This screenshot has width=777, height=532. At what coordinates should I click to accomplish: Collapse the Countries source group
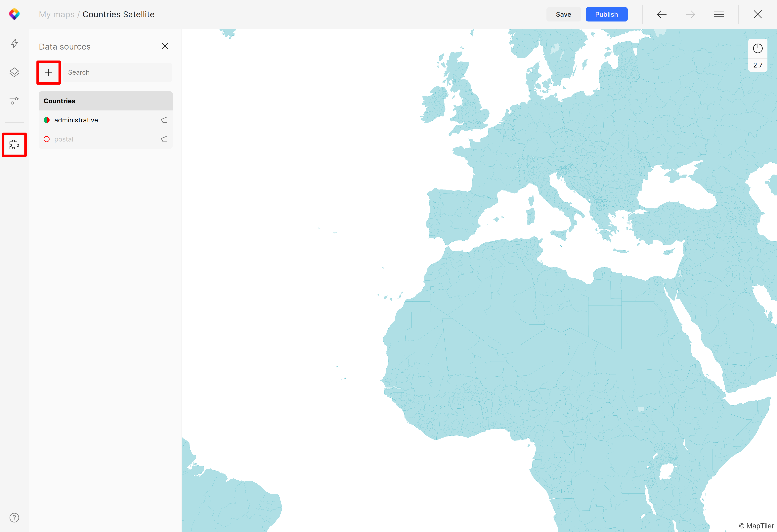[x=105, y=101]
